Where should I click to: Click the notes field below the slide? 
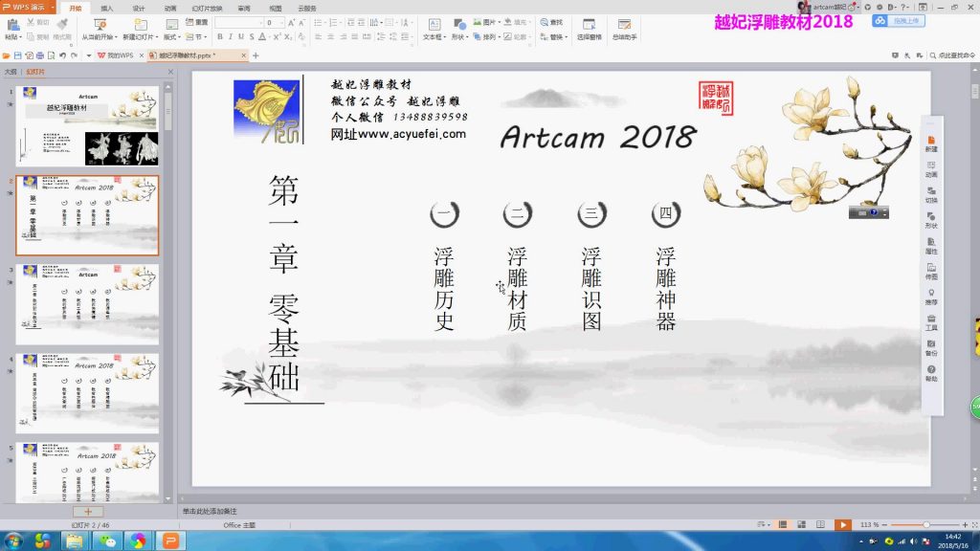(574, 511)
